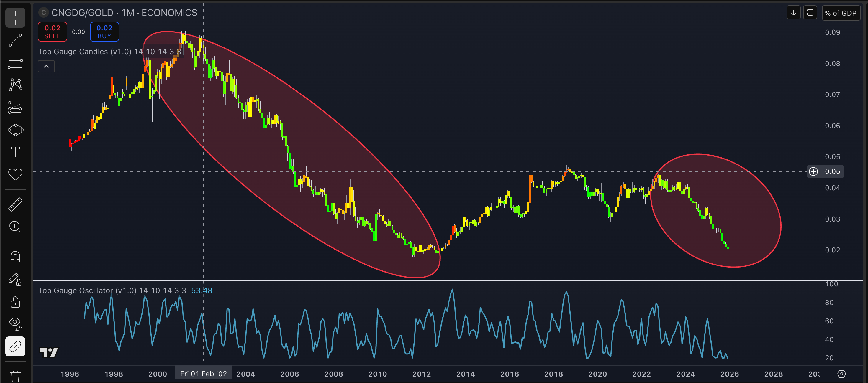Screen dimensions: 868x383
Task: Toggle stay in drawing mode
Action: [x=15, y=279]
